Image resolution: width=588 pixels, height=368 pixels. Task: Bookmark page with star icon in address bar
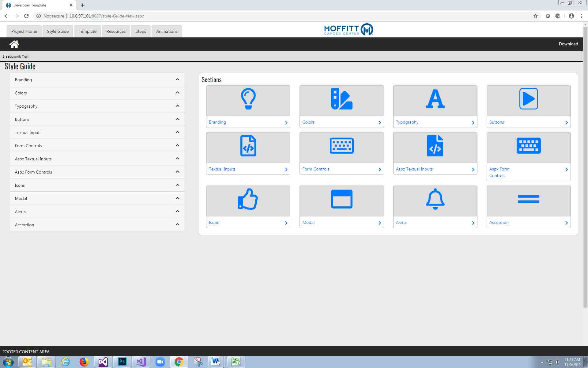(x=535, y=16)
